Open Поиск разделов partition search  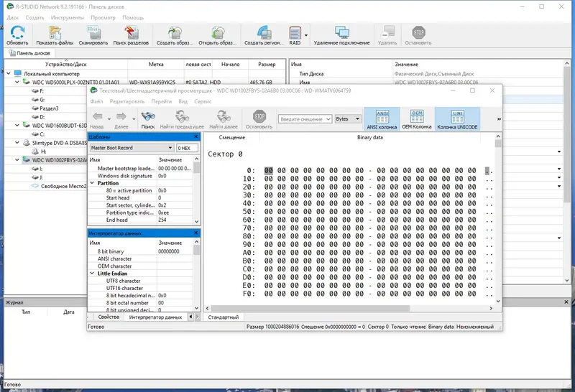pyautogui.click(x=132, y=32)
